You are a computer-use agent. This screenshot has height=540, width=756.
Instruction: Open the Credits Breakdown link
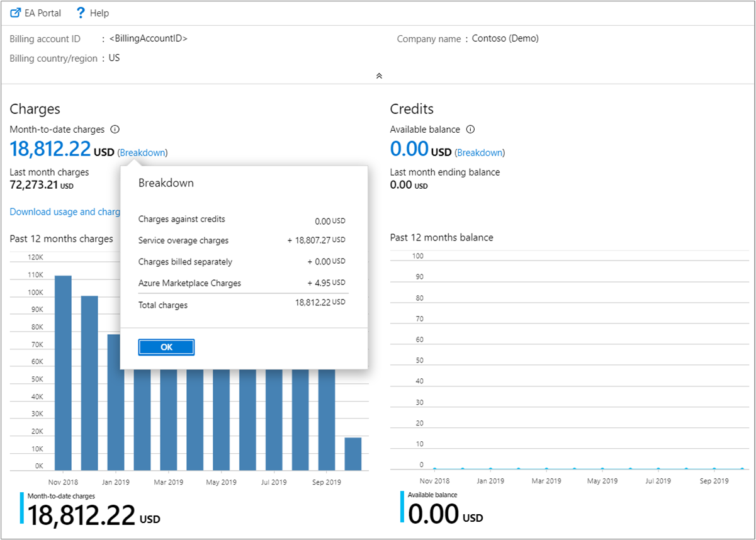pos(480,152)
